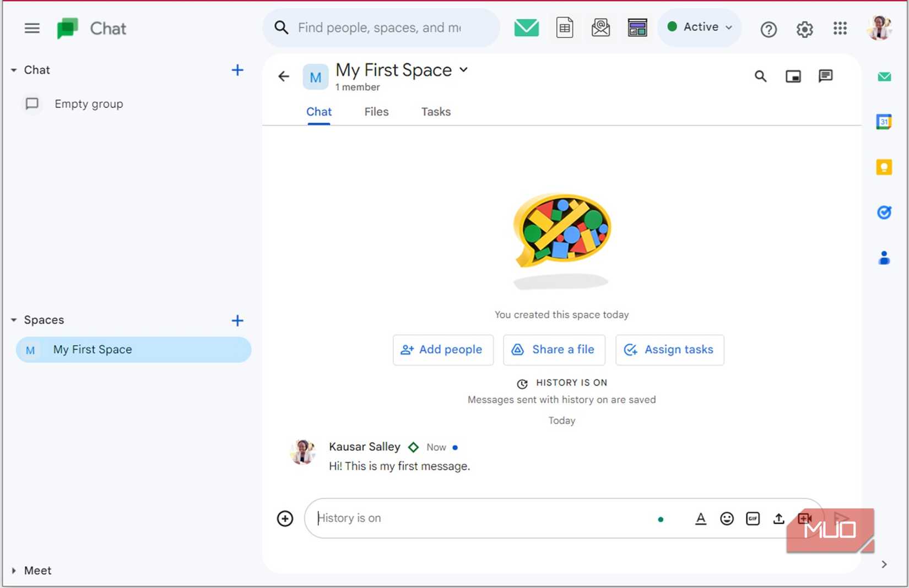Open the Google apps grid
The height and width of the screenshot is (588, 909).
[x=840, y=28]
